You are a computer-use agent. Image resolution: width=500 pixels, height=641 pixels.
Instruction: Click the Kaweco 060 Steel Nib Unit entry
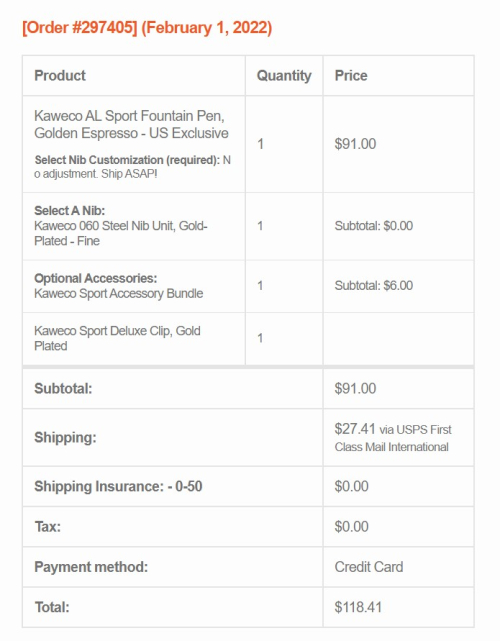click(x=121, y=233)
